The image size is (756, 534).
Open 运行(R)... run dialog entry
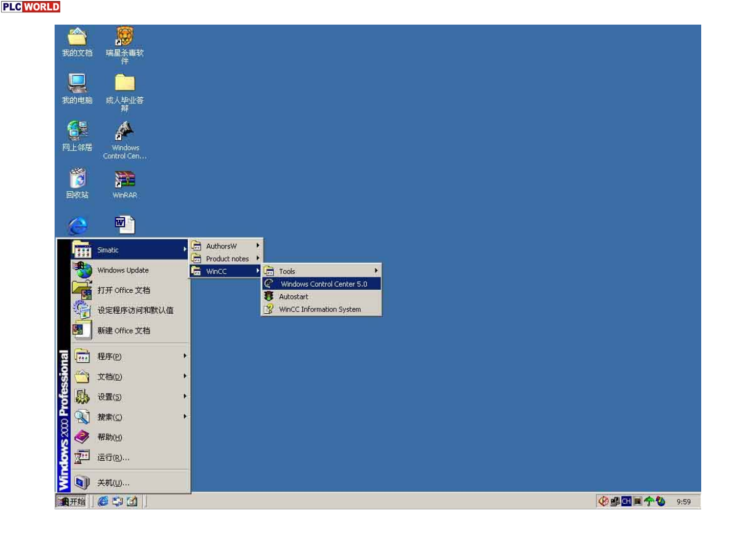click(x=130, y=458)
